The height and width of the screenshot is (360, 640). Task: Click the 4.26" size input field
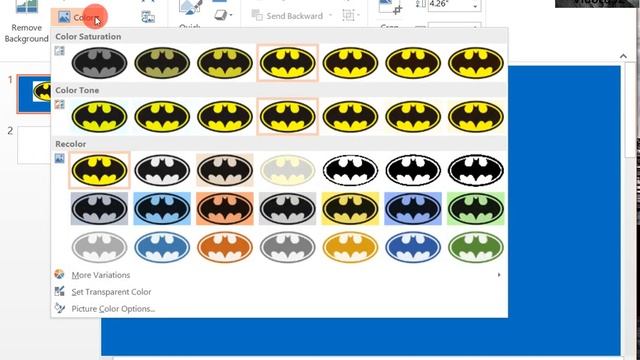pos(449,5)
